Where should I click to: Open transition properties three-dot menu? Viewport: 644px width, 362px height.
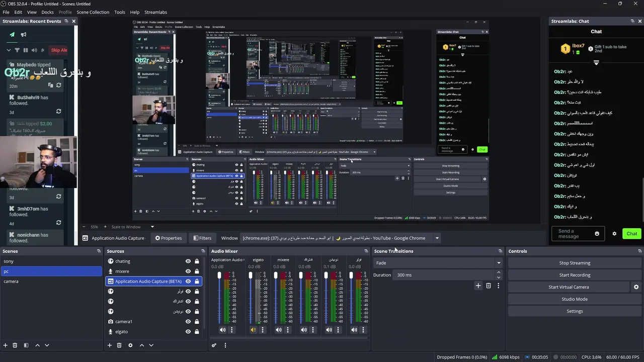tap(498, 286)
